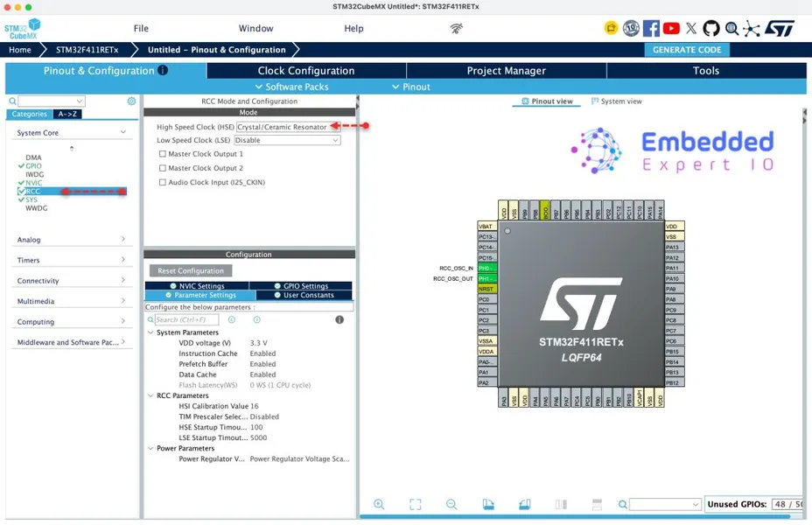The height and width of the screenshot is (525, 812).
Task: Open GPIO Settings tab
Action: 301,286
